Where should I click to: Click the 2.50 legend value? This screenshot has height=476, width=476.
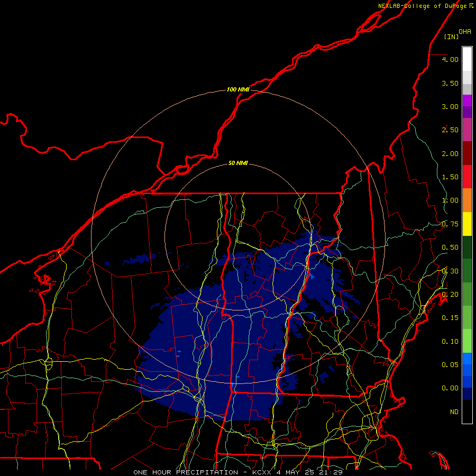[450, 130]
